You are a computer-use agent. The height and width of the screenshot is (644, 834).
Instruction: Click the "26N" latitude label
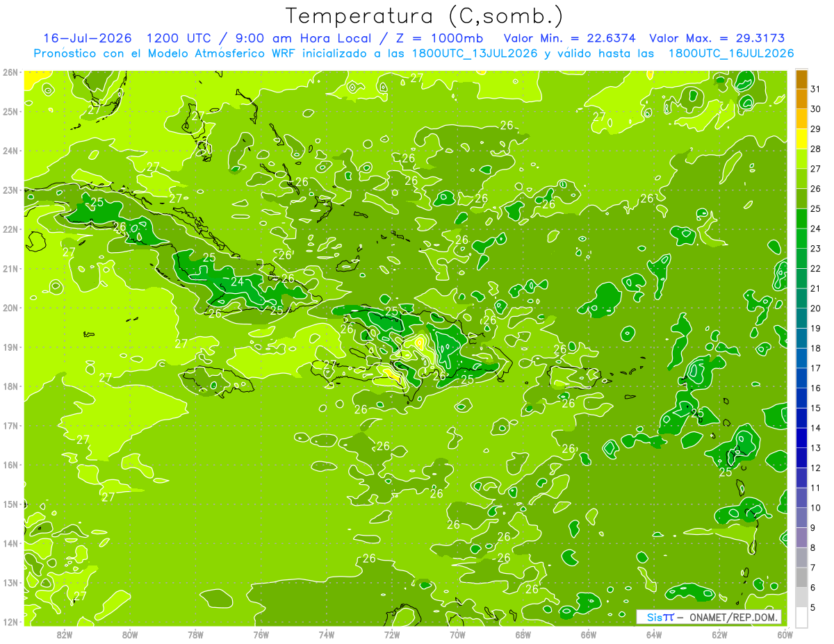pyautogui.click(x=10, y=72)
